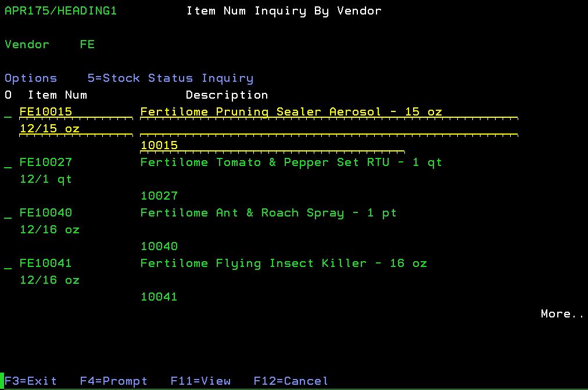The height and width of the screenshot is (390, 588).
Task: Click the 5=Stock Status Inquiry option text
Action: pyautogui.click(x=170, y=78)
